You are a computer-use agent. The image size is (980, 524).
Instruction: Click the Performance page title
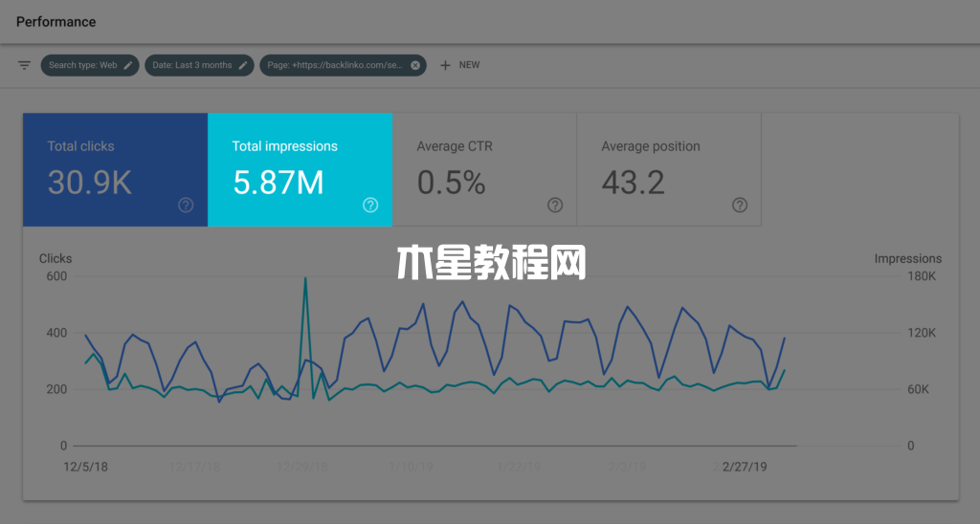coord(56,22)
